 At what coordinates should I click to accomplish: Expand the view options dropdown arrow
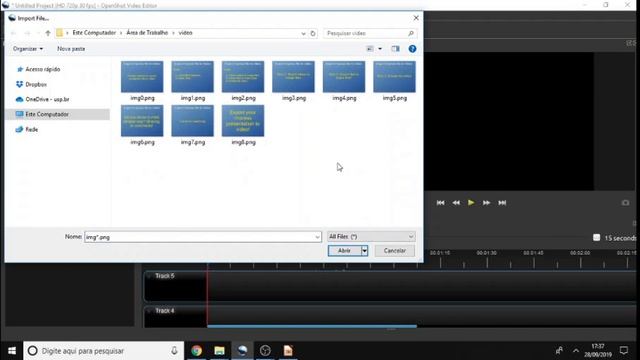point(380,49)
